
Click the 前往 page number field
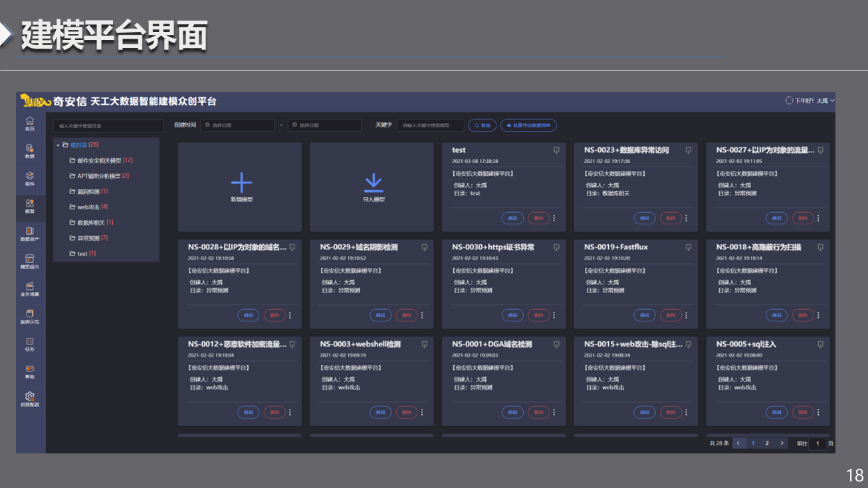pyautogui.click(x=817, y=443)
